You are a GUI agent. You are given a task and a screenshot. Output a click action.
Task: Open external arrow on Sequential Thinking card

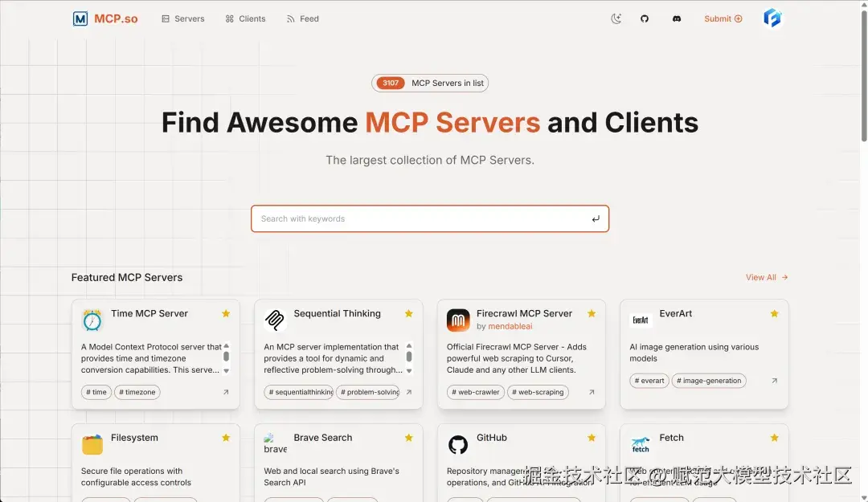point(408,392)
